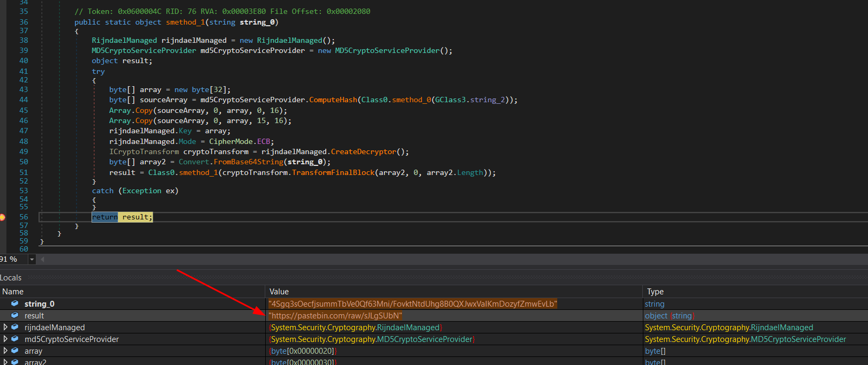Toggle the breakpoint marker on line 56

pyautogui.click(x=2, y=217)
